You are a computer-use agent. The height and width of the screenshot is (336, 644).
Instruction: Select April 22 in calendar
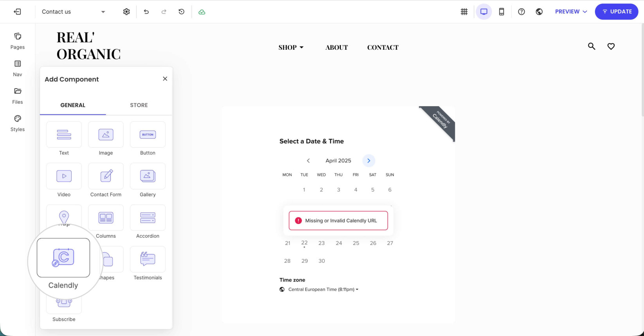point(304,243)
